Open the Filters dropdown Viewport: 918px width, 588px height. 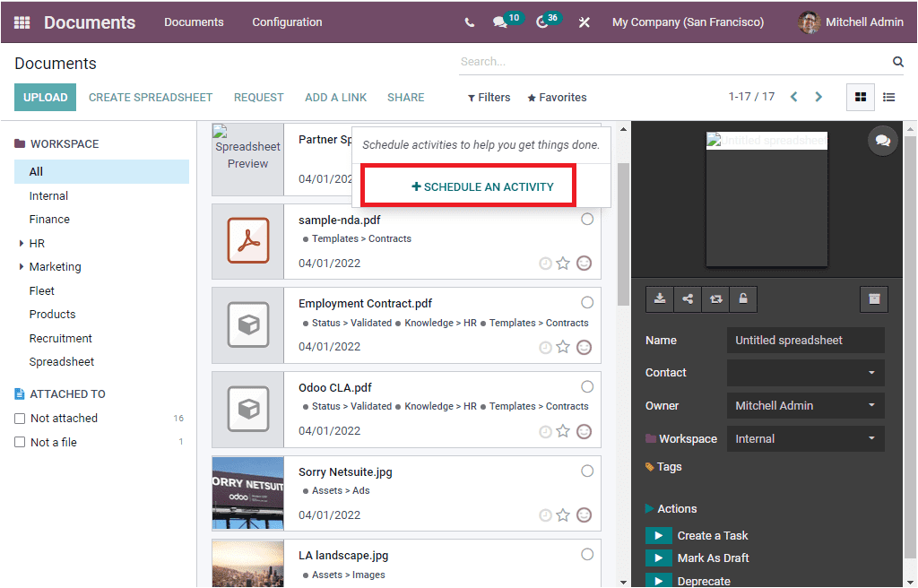[x=489, y=97]
